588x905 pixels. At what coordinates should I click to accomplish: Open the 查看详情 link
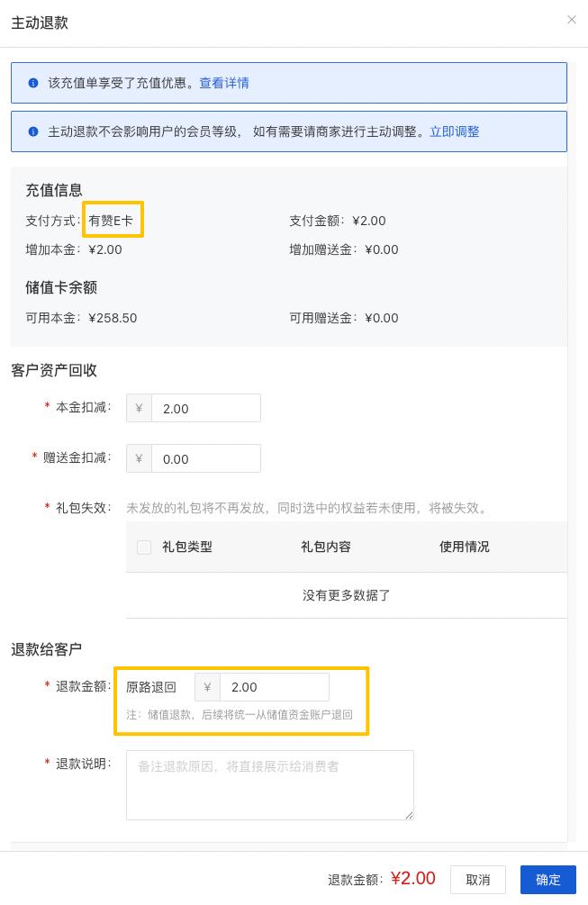pos(224,83)
